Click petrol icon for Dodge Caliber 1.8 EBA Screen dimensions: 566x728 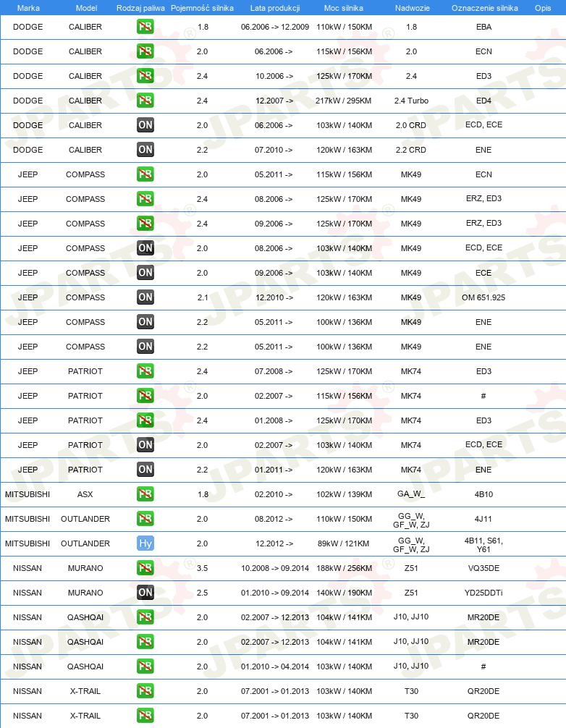145,27
